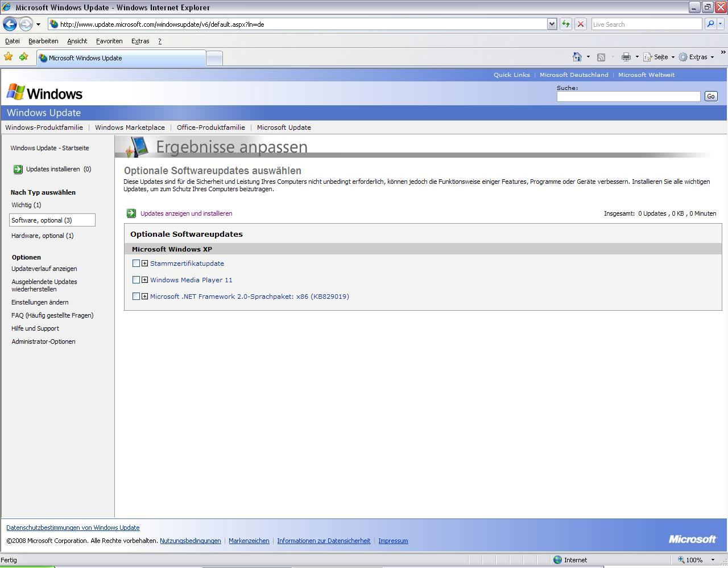The width and height of the screenshot is (728, 568).
Task: Open the Microsoft Deutschland link
Action: pos(574,75)
